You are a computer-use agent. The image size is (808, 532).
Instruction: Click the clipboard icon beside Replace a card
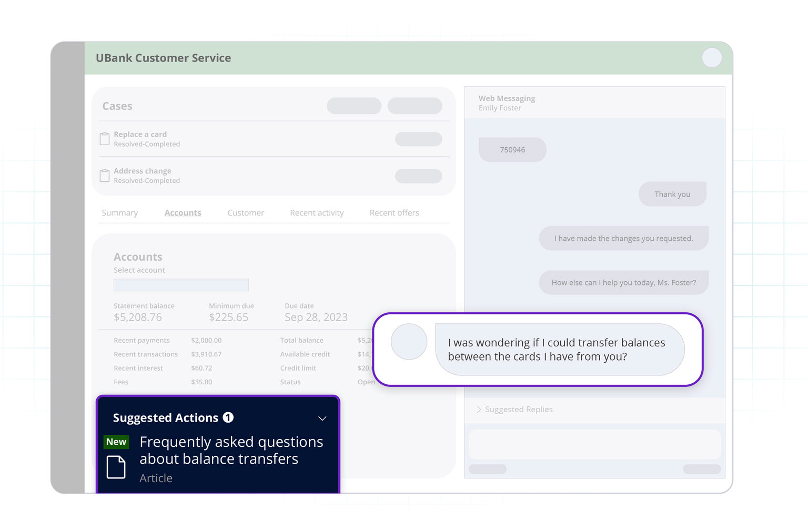(x=104, y=138)
